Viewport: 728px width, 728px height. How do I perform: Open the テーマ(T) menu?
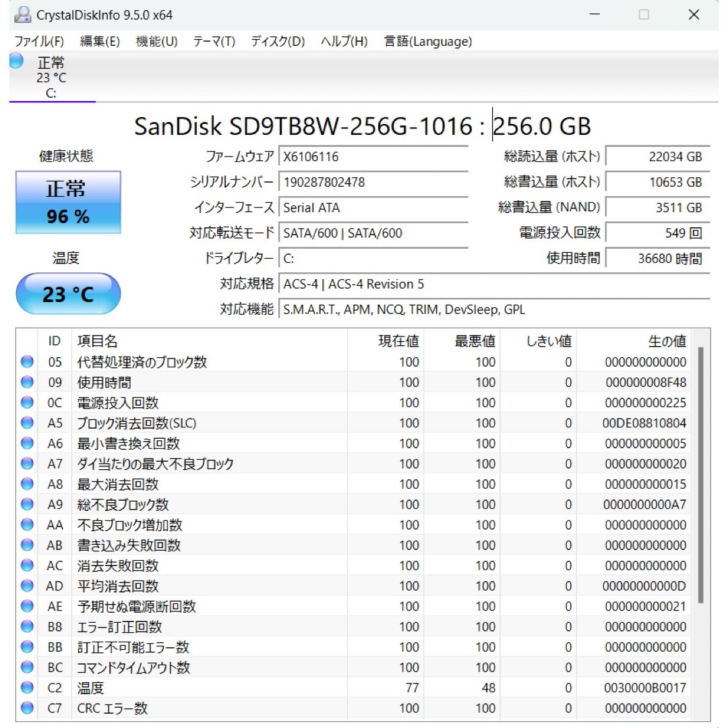tap(214, 42)
